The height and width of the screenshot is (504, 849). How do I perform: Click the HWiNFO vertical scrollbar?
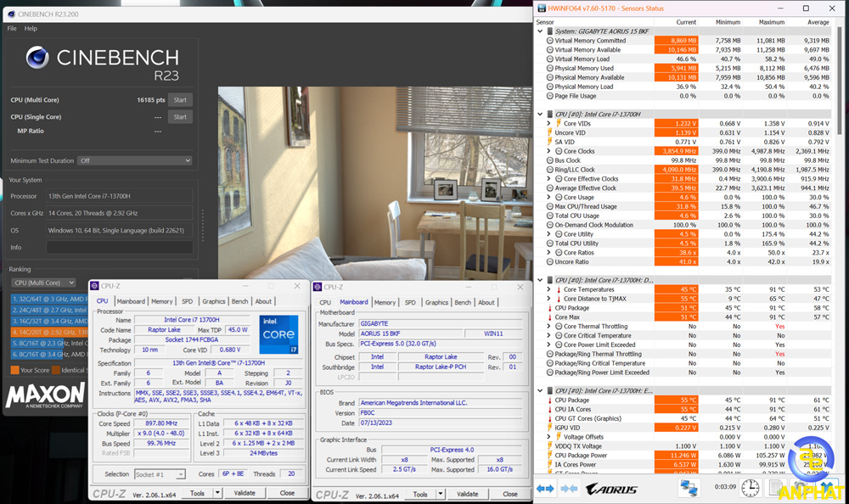[x=840, y=81]
